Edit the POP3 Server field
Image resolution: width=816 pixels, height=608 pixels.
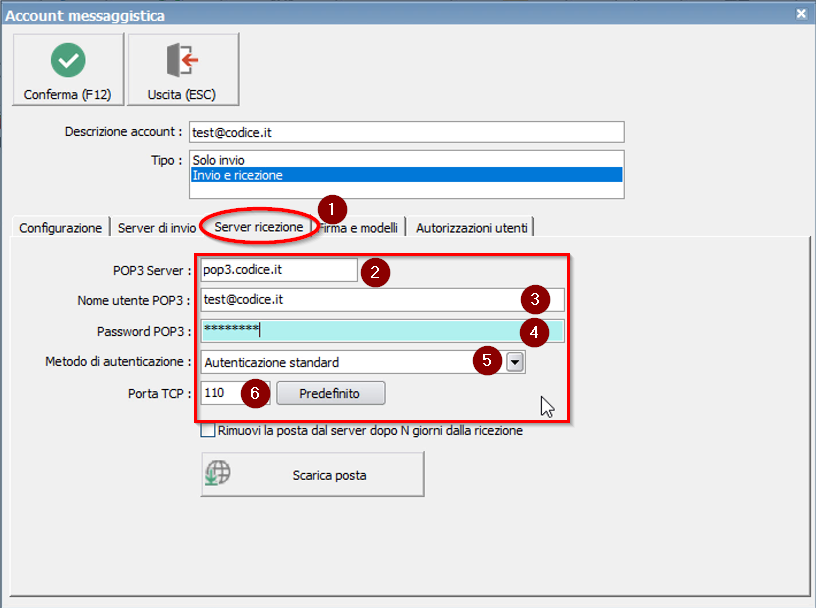275,269
